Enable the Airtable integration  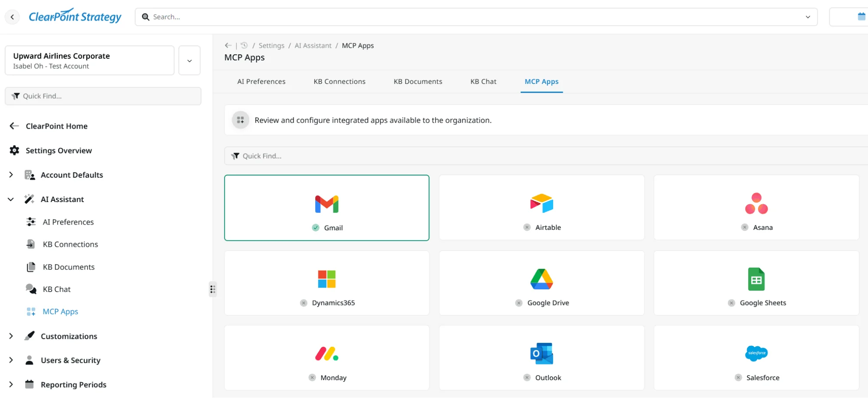point(527,227)
